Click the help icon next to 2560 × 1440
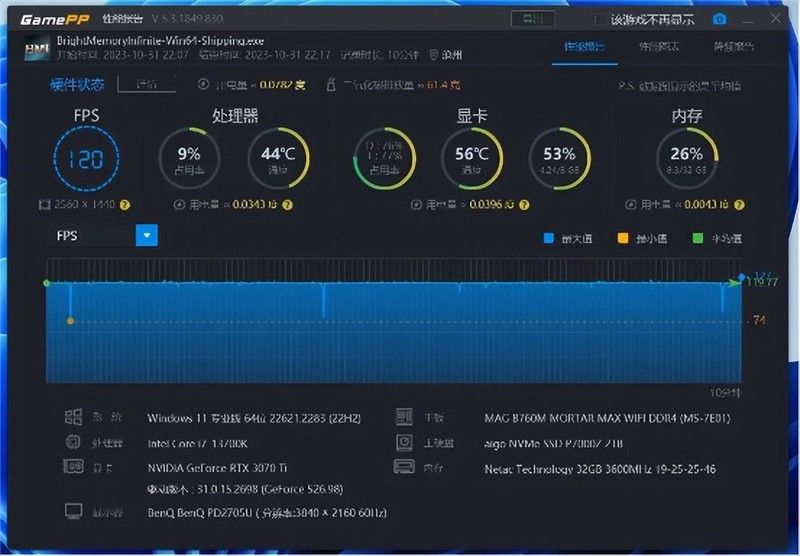 pos(125,205)
